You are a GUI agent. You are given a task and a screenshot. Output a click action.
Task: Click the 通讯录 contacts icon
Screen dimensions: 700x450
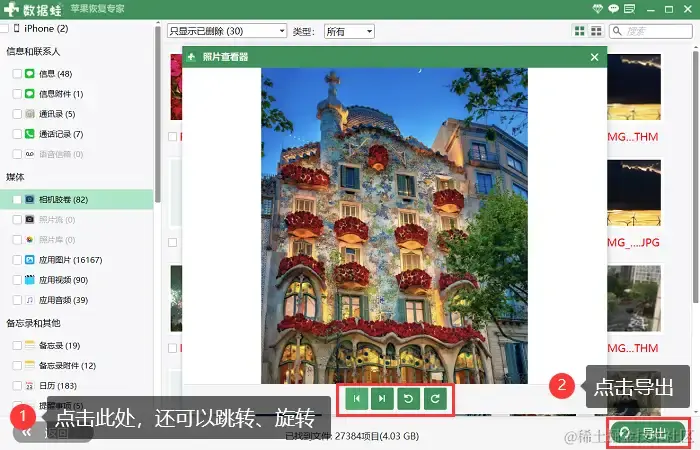(29, 114)
